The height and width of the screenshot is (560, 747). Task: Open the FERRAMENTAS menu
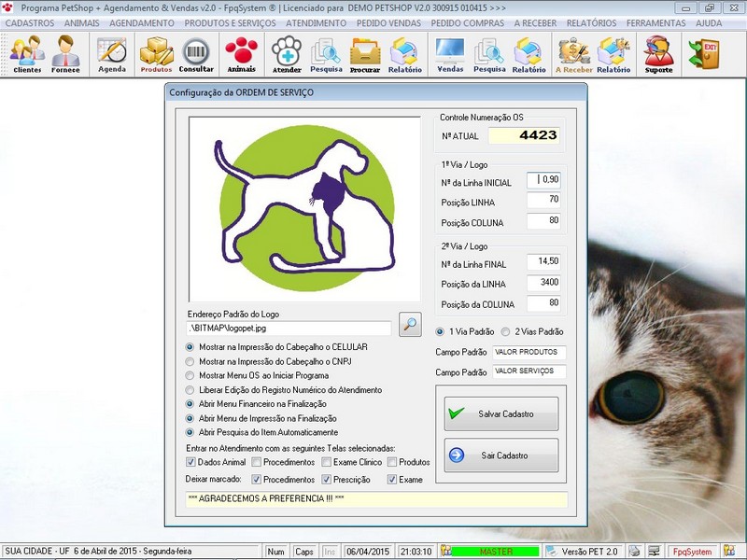pos(656,22)
